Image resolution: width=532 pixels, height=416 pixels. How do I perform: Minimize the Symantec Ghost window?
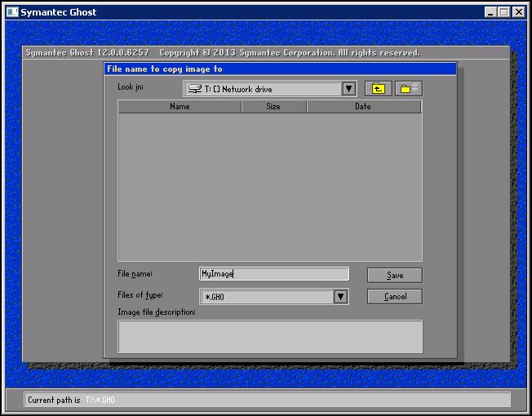(490, 12)
